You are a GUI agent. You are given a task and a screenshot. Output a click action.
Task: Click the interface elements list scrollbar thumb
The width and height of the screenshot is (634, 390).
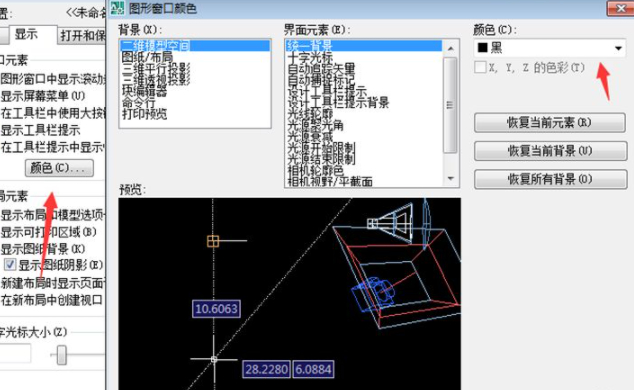click(x=450, y=105)
